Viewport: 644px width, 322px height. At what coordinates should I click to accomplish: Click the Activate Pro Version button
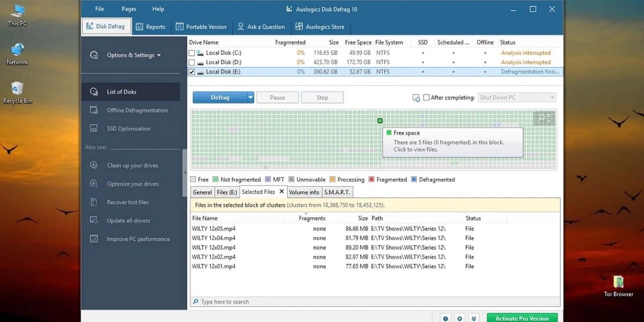point(522,318)
